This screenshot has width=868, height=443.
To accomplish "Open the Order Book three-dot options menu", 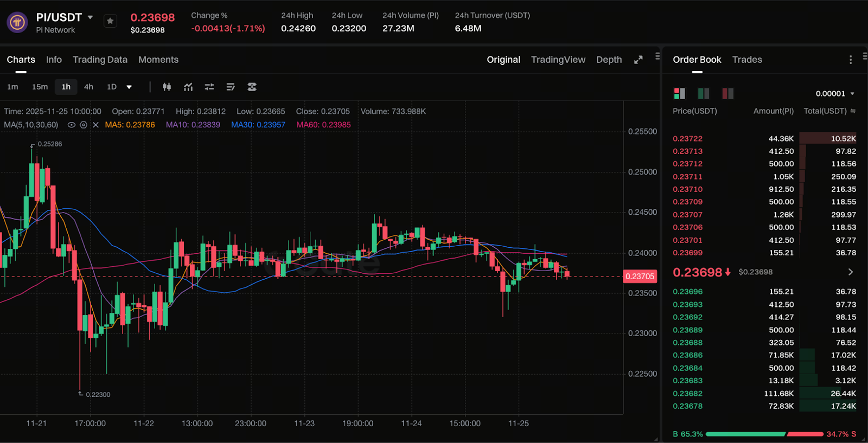I will pos(850,60).
